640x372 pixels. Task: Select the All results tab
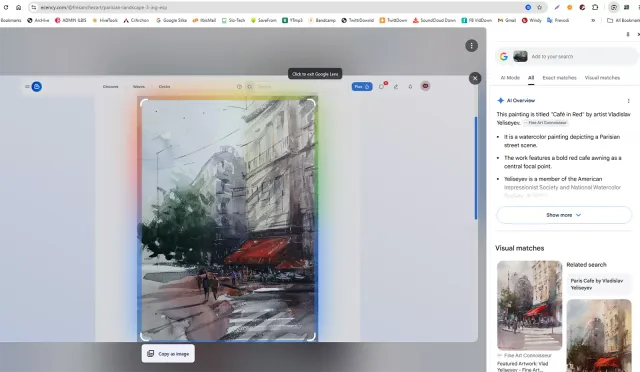point(531,78)
